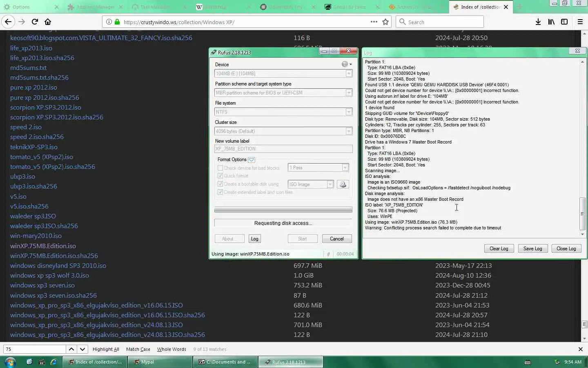Screen dimensions: 588x368
Task: Expand the Partition scheme dropdown
Action: [349, 93]
